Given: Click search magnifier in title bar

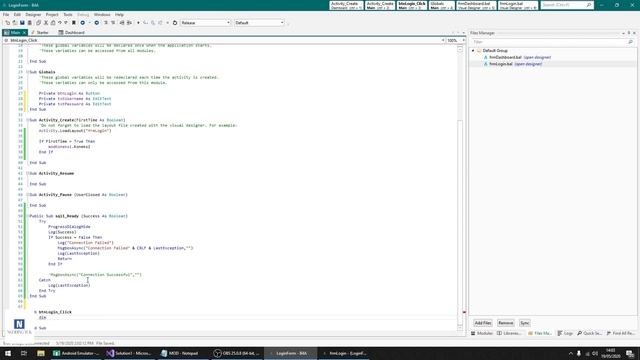Looking at the screenshot, I should [x=589, y=5].
